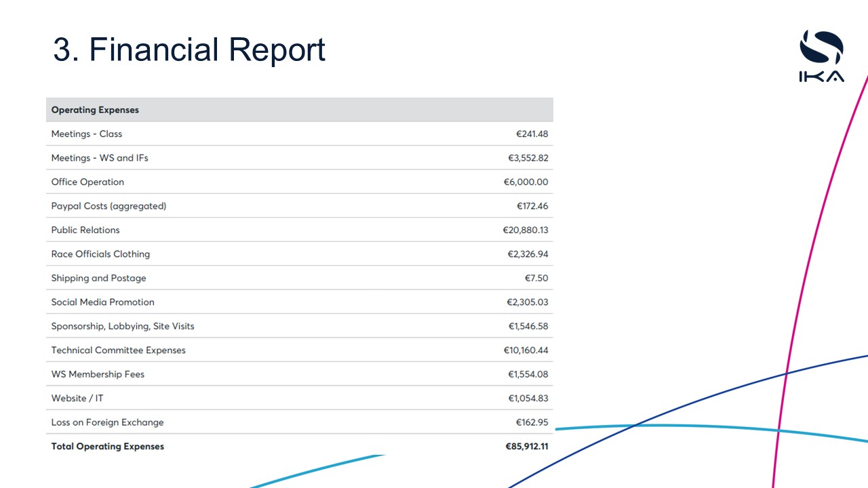
Task: Click the €6,000.00 Office Operation amount
Action: tap(526, 182)
